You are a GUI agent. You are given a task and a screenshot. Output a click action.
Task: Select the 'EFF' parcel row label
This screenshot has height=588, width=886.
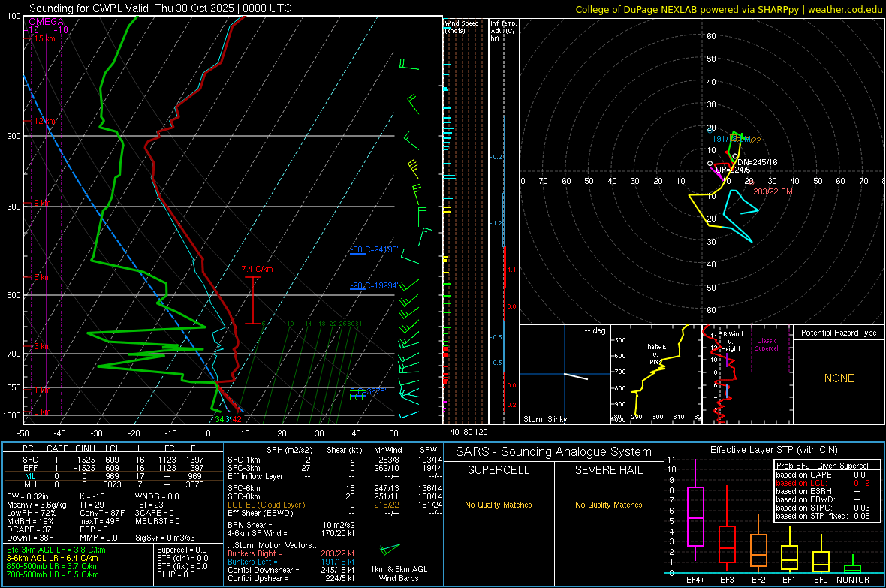point(31,468)
